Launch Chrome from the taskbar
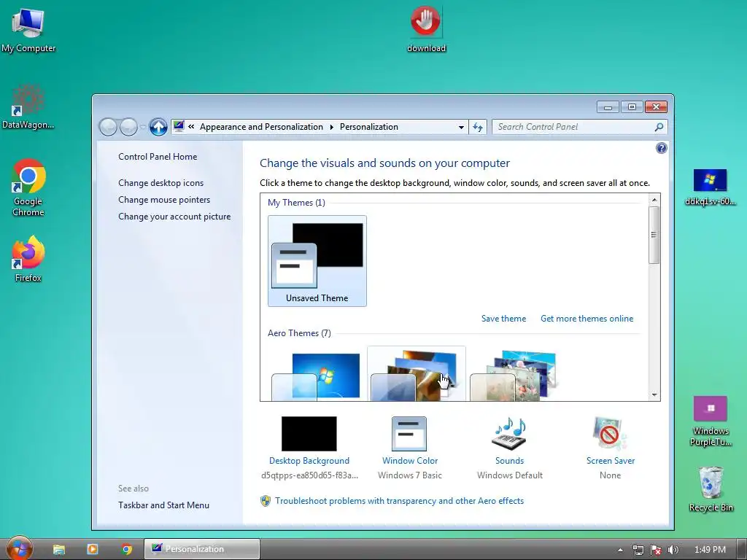 point(126,549)
